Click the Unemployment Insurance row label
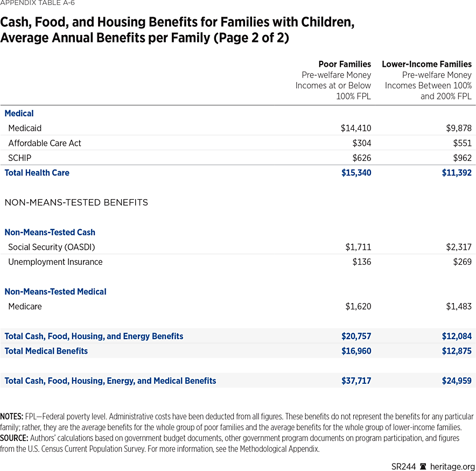The height and width of the screenshot is (471, 476). coord(55,262)
